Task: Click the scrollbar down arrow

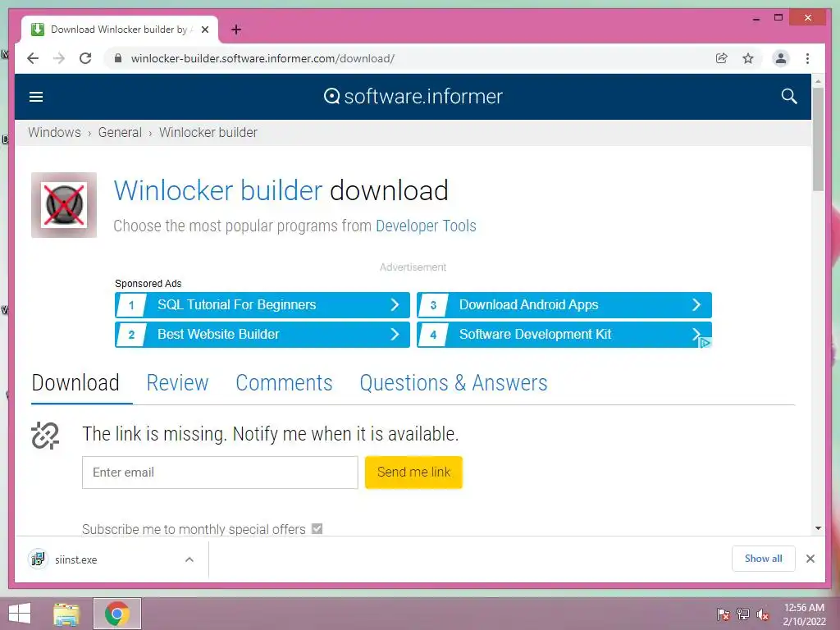Action: point(818,528)
